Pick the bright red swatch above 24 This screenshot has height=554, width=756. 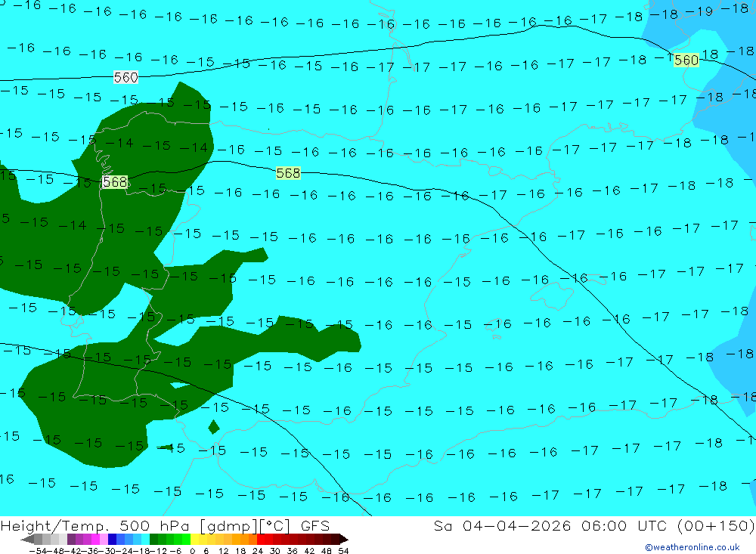[x=261, y=540]
